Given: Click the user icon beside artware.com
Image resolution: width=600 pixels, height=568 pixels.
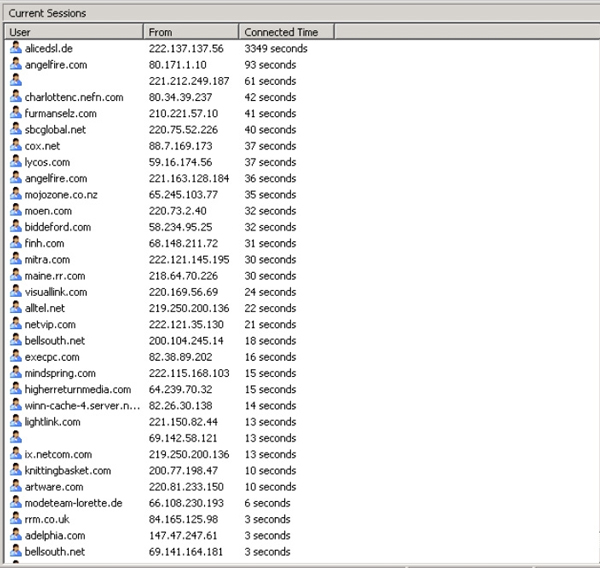Looking at the screenshot, I should [16, 486].
